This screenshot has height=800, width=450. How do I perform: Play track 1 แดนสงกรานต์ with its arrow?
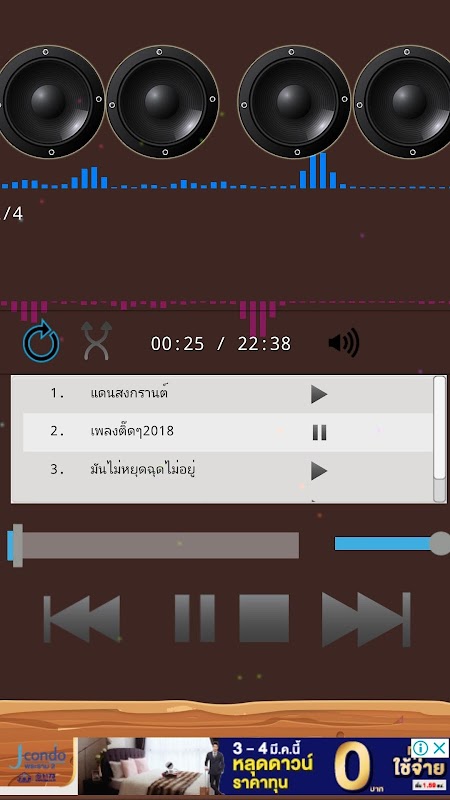319,394
